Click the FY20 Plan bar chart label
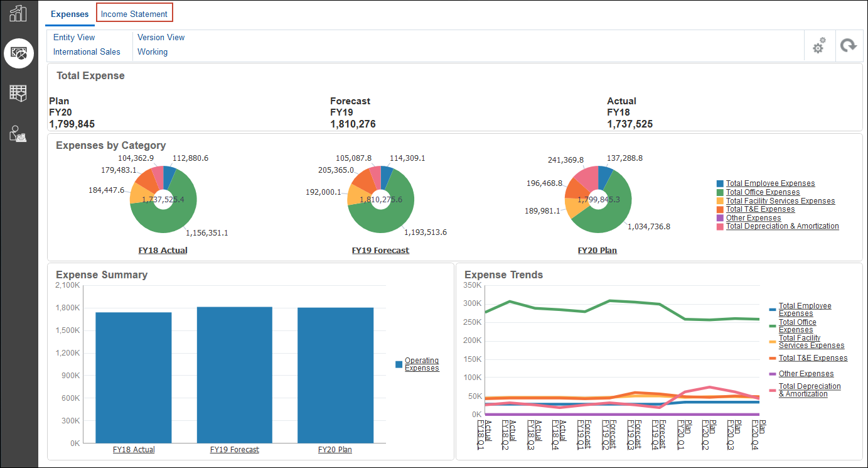The width and height of the screenshot is (868, 468). point(335,449)
